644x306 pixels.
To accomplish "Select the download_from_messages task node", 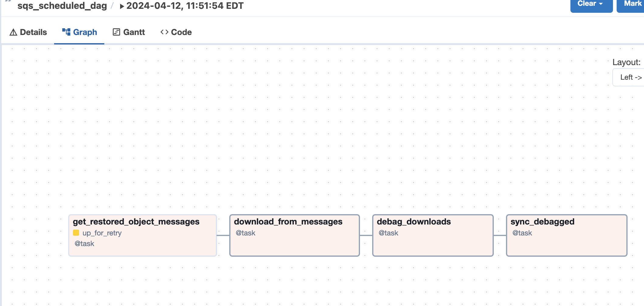I will click(x=294, y=235).
